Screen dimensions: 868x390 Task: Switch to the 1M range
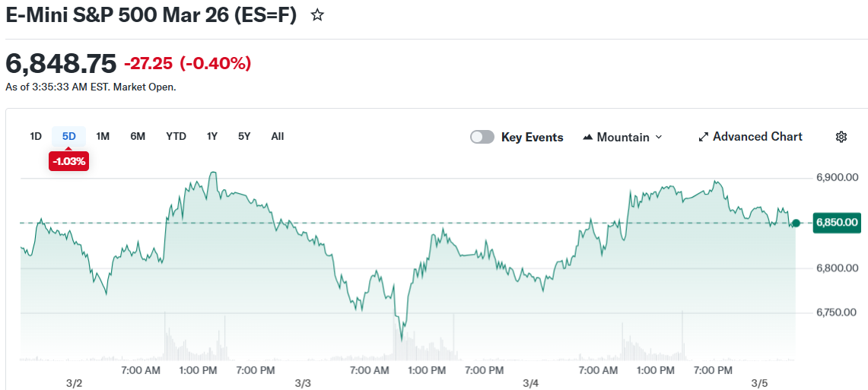click(x=103, y=136)
